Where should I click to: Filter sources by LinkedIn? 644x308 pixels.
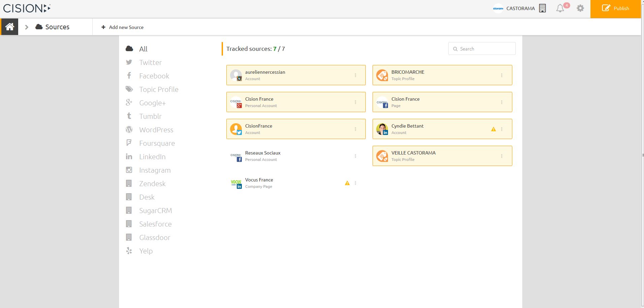pos(152,157)
